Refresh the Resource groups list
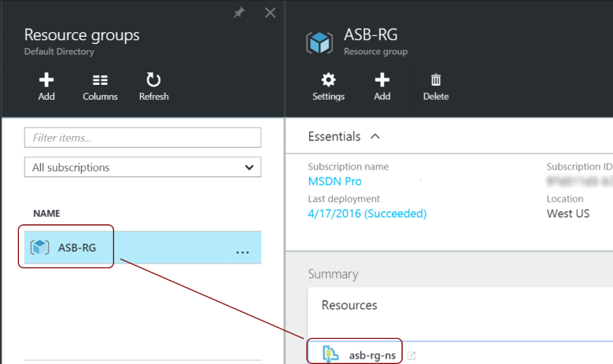613x364 pixels. click(153, 86)
